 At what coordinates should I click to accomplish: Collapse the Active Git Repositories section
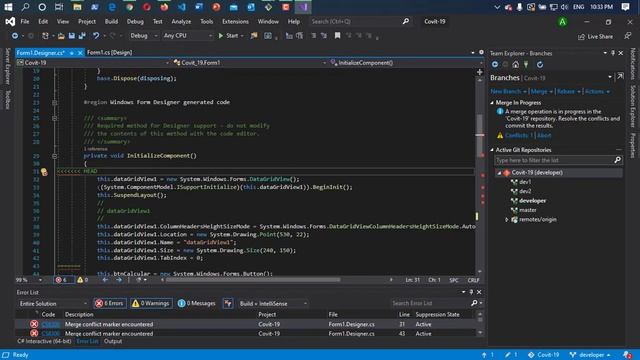(492, 150)
